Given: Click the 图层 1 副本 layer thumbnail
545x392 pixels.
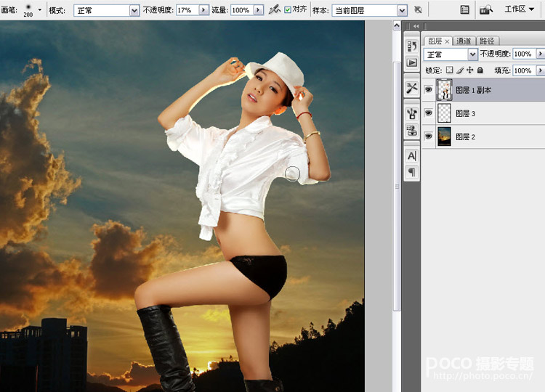Looking at the screenshot, I should coord(444,89).
